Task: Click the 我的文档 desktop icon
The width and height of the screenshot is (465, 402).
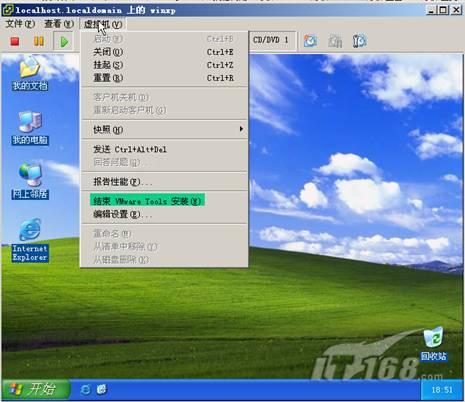Action: point(30,74)
